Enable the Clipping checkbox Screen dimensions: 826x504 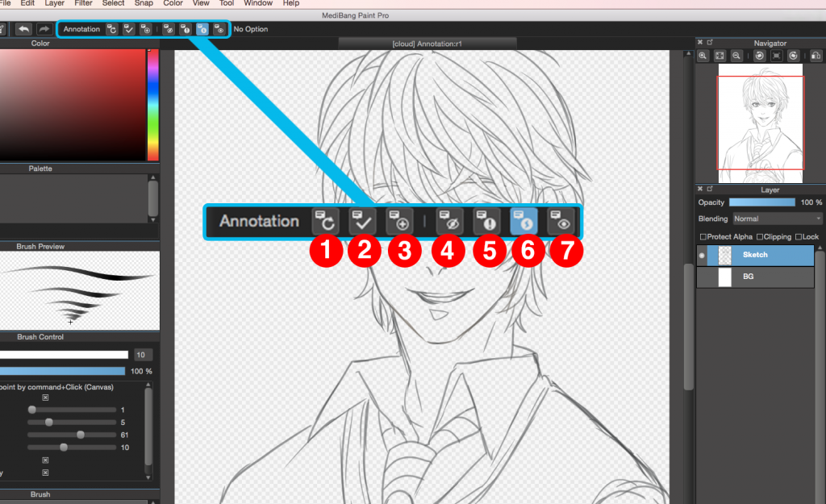[760, 237]
